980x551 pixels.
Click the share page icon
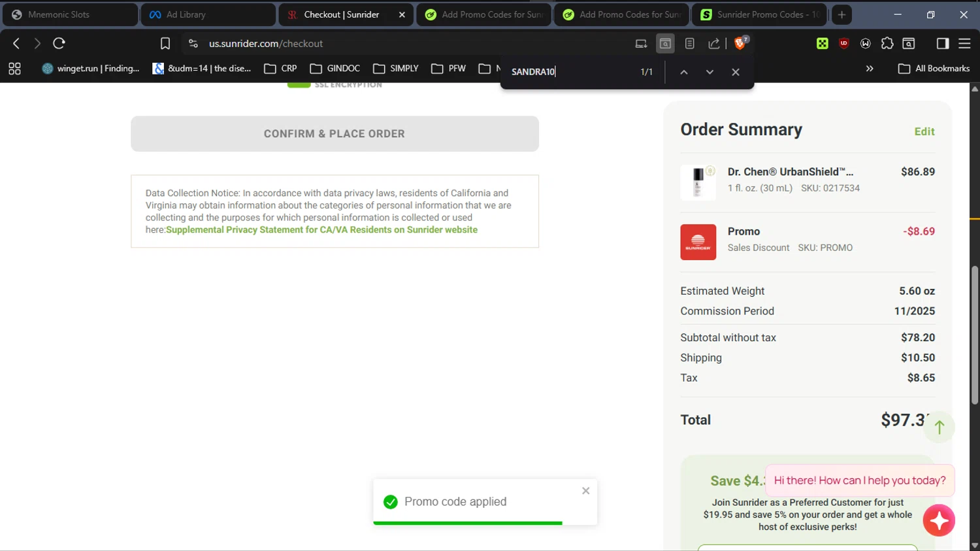pyautogui.click(x=714, y=44)
